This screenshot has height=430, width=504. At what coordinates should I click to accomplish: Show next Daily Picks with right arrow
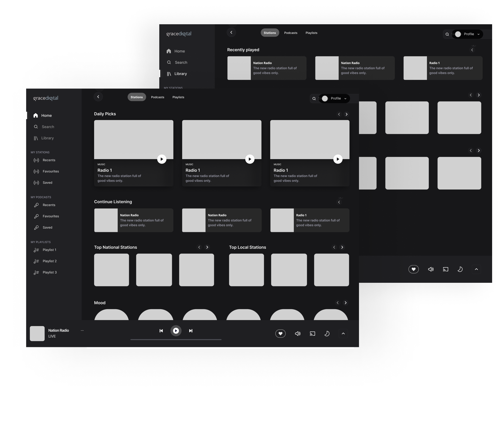[x=346, y=114]
